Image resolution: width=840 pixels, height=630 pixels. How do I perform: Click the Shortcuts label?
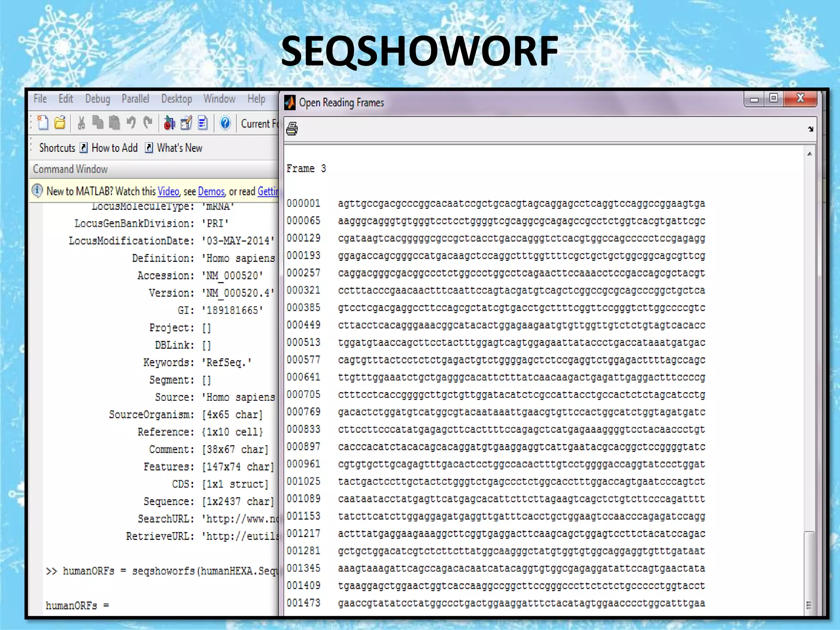pos(57,148)
